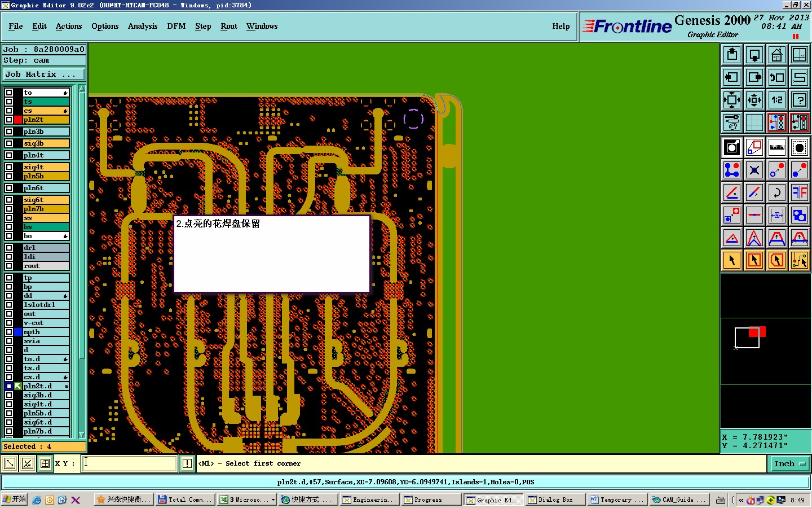This screenshot has width=812, height=508.
Task: Select the net select tool icon
Action: point(800,260)
